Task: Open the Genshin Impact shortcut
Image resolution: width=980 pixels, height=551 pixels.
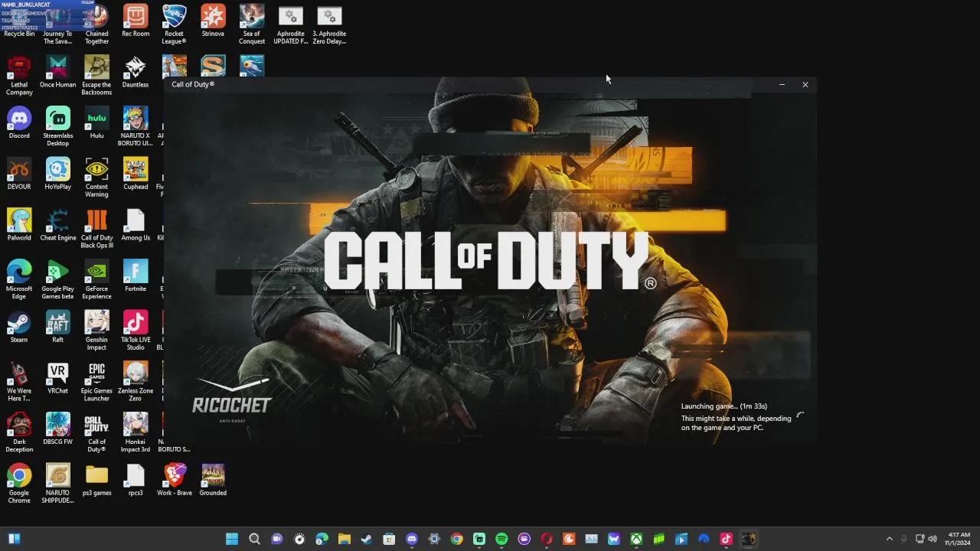Action: [96, 331]
